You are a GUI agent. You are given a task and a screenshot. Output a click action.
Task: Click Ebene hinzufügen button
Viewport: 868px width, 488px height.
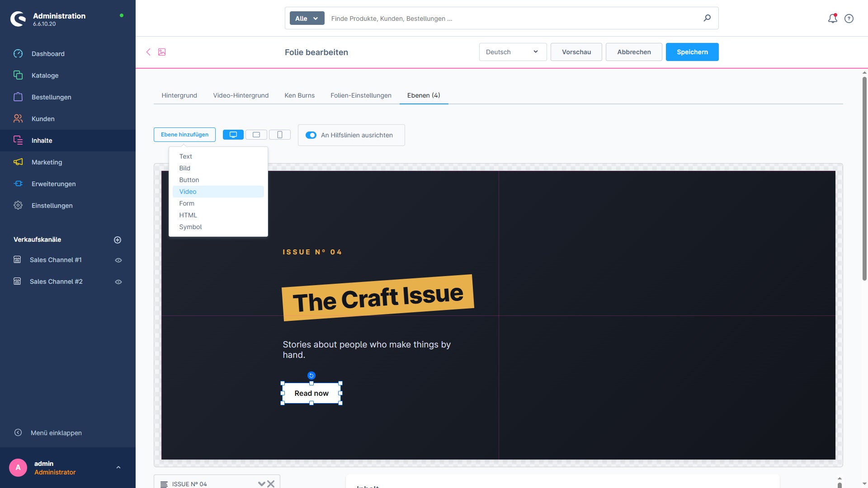coord(184,135)
